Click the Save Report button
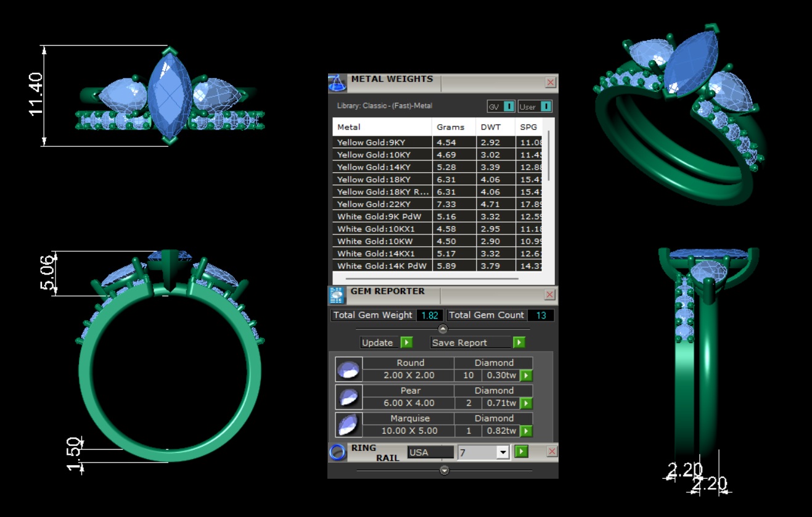 point(478,342)
